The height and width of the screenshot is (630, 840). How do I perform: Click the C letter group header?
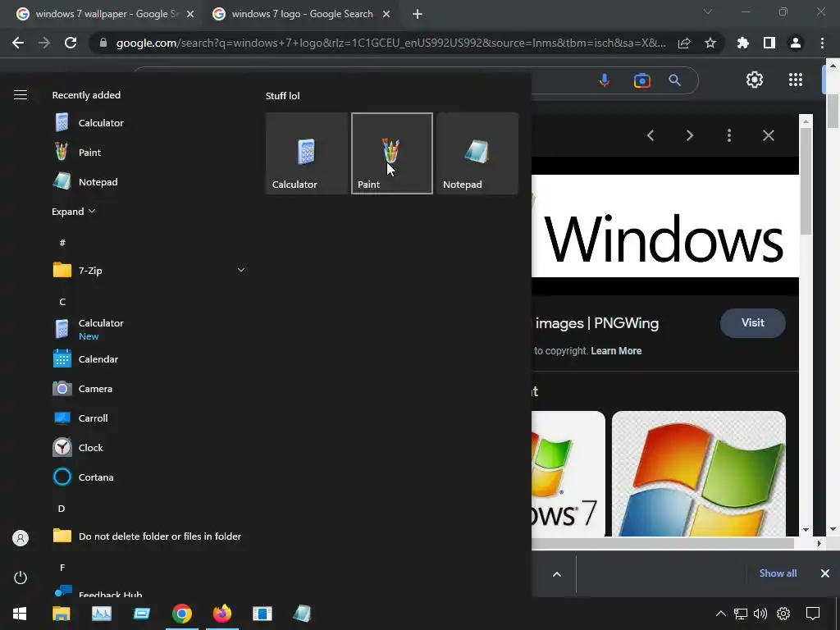[x=62, y=302]
